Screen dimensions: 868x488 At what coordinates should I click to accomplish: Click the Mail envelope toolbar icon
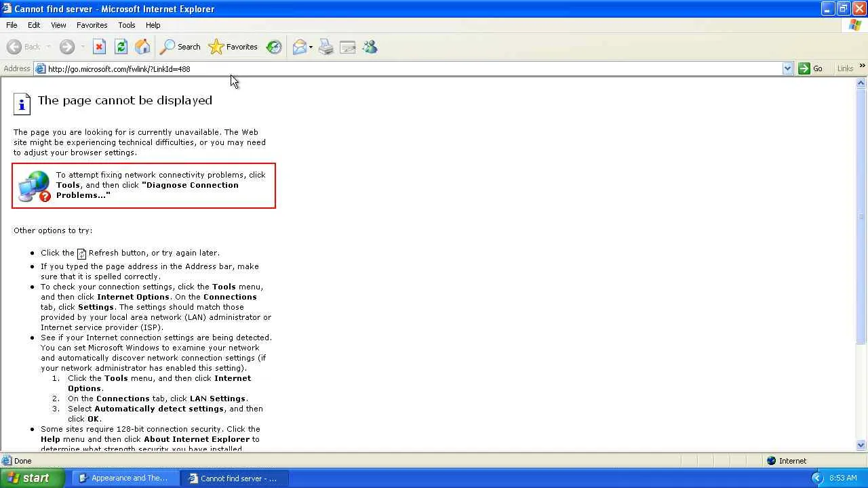tap(299, 47)
